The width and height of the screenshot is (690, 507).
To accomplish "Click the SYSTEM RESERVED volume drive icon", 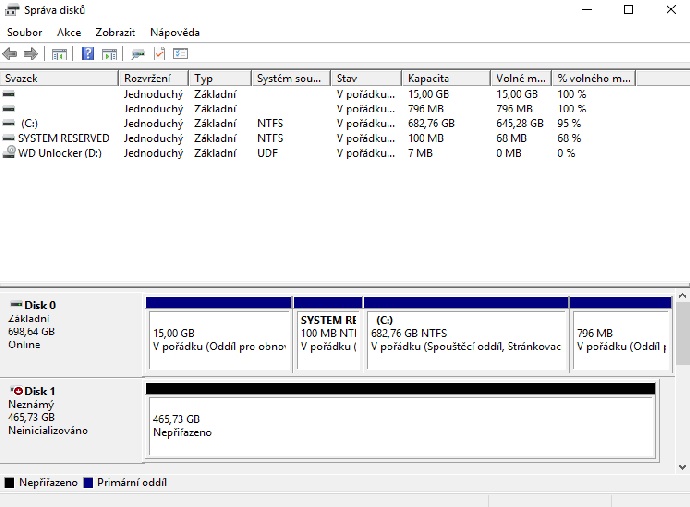I will point(9,138).
